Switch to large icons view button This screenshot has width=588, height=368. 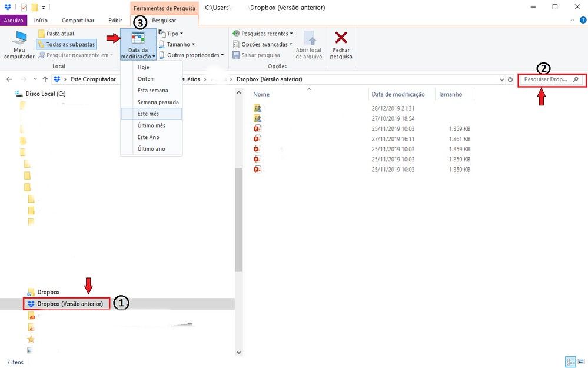[x=580, y=362]
